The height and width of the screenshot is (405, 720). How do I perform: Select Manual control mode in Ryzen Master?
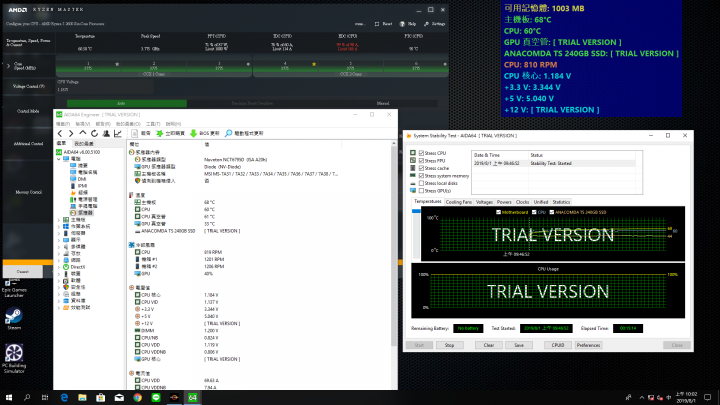point(382,103)
